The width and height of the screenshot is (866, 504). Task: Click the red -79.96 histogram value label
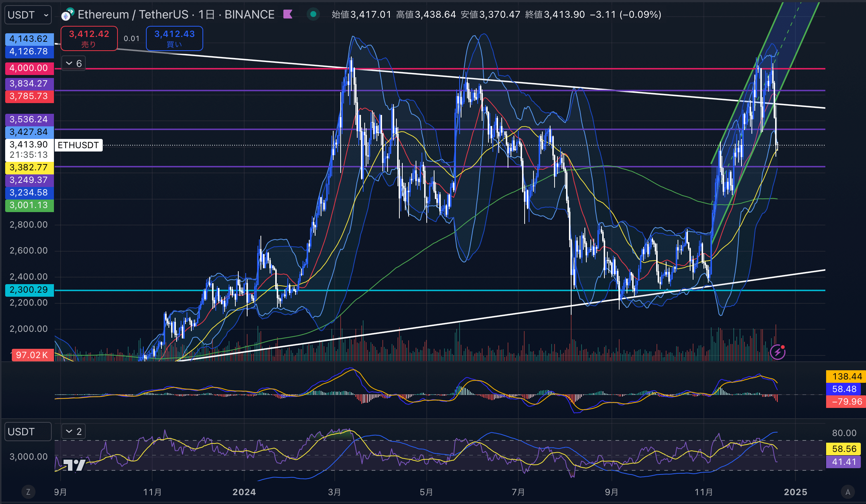coord(846,402)
